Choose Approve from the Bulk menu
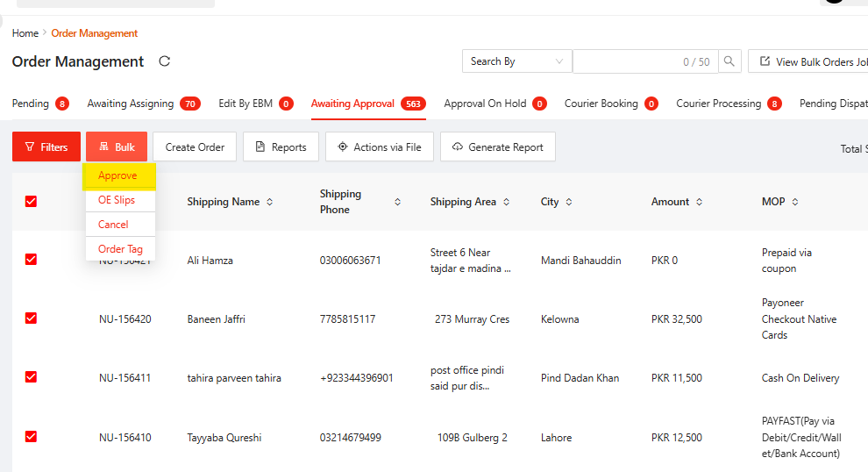The height and width of the screenshot is (472, 868). pyautogui.click(x=118, y=175)
